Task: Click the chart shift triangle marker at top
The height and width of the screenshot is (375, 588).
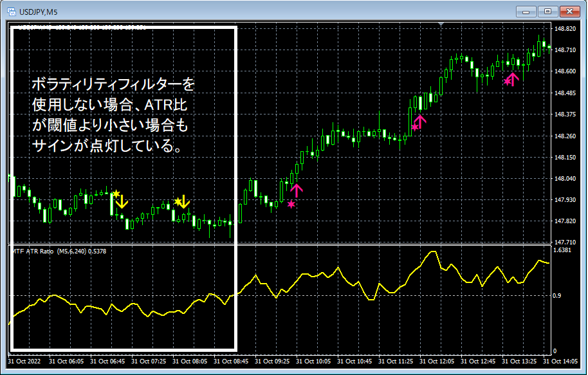Action: pyautogui.click(x=441, y=24)
